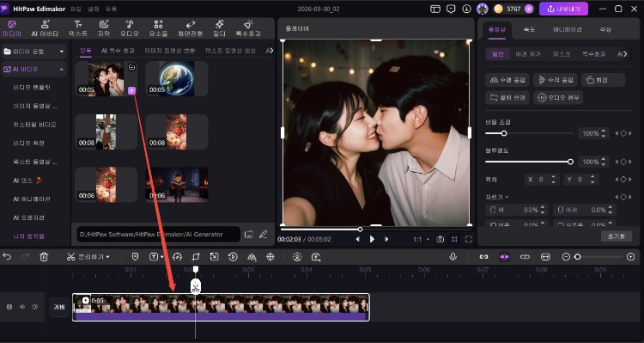
Task: Click the 수직 플립 vertical flip button
Action: point(556,80)
